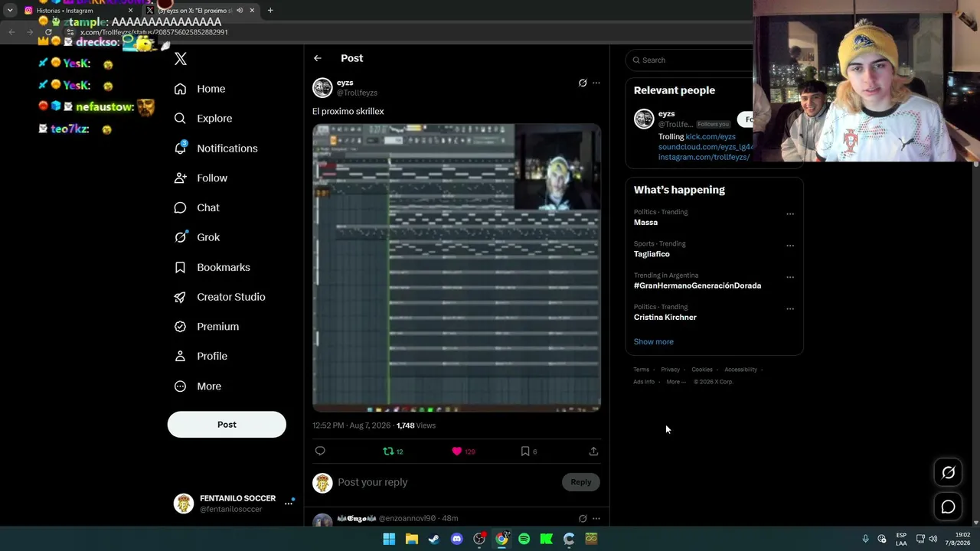
Task: Open Discord from the taskbar
Action: pos(457,539)
